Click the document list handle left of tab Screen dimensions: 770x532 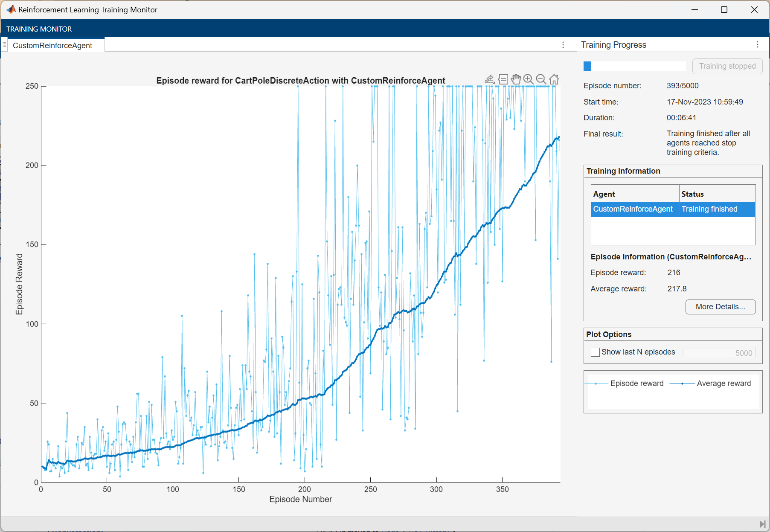(4, 45)
